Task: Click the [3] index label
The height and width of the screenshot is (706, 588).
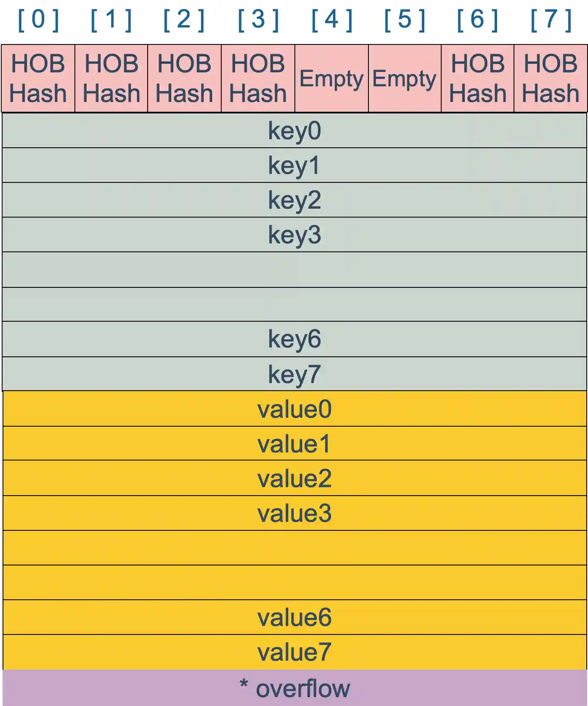Action: [258, 20]
